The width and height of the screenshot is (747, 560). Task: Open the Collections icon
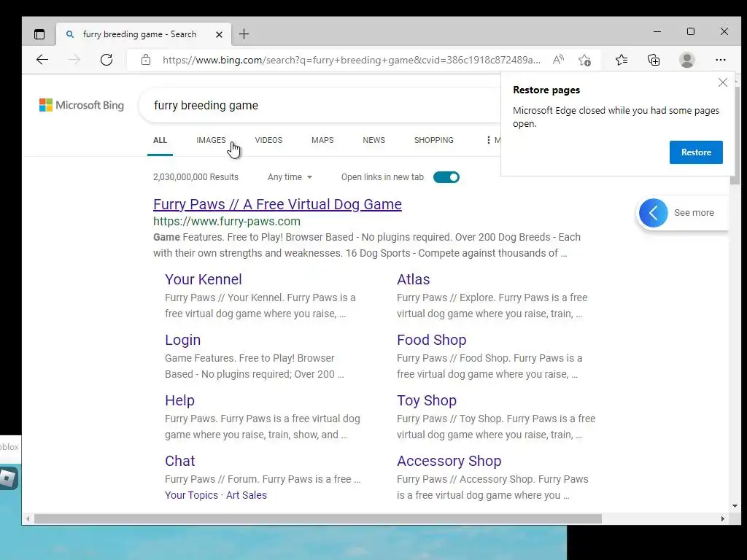pos(654,60)
